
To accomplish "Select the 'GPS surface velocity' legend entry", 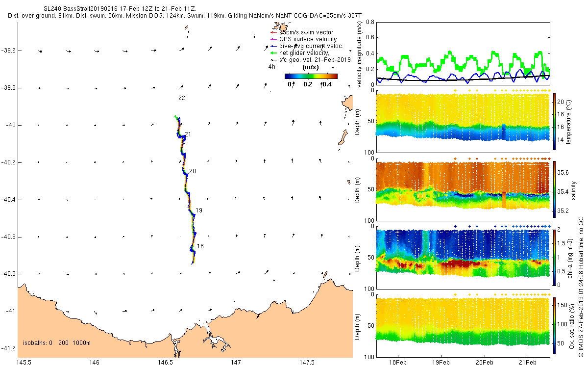I will [303, 39].
